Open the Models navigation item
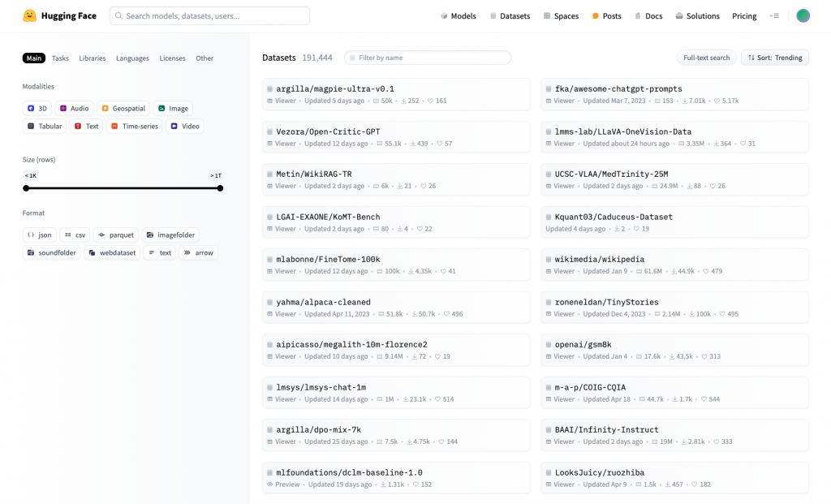Viewport: 831px width, 504px height. pyautogui.click(x=459, y=16)
